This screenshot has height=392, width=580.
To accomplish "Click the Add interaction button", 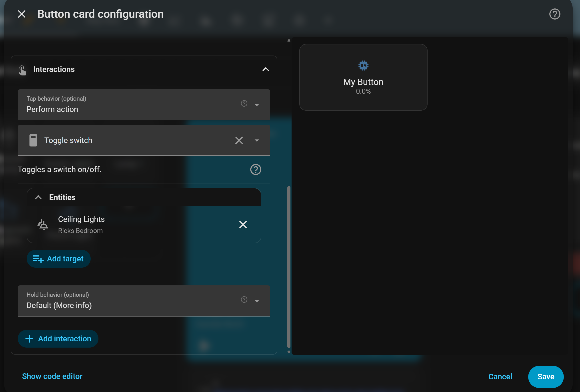I will click(x=58, y=339).
